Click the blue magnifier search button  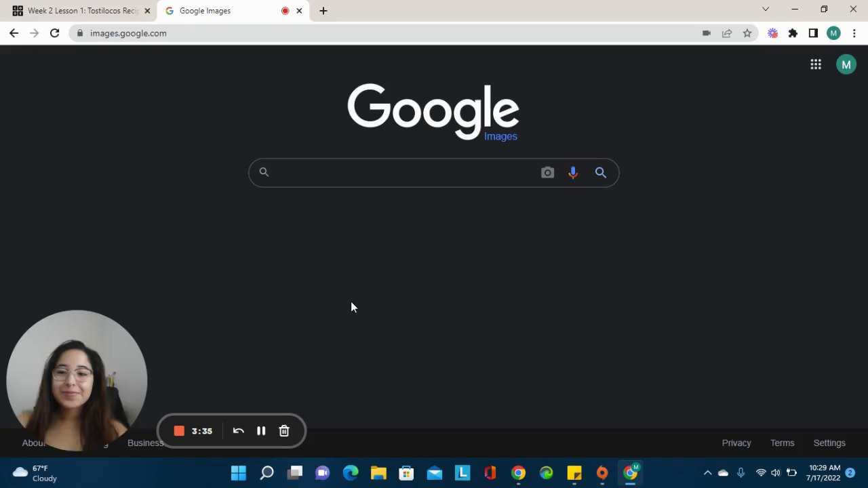click(x=600, y=173)
